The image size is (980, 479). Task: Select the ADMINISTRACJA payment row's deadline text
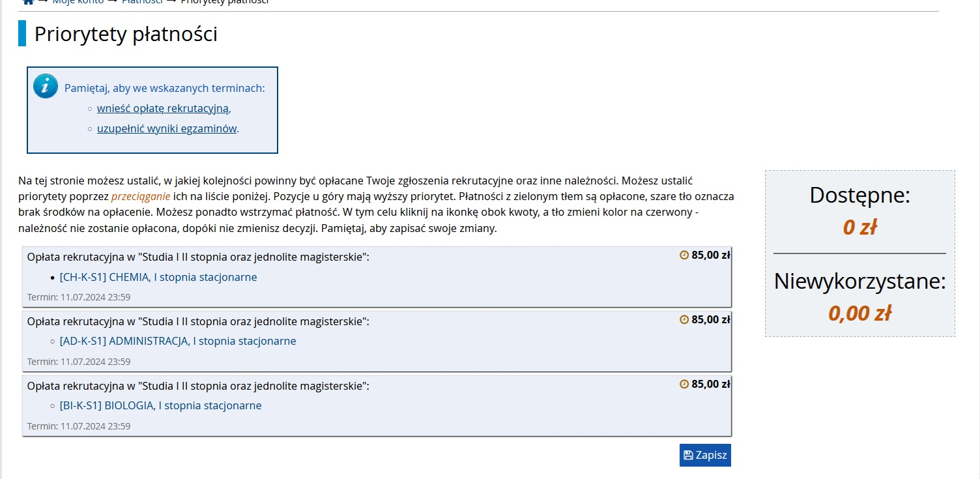tap(79, 362)
